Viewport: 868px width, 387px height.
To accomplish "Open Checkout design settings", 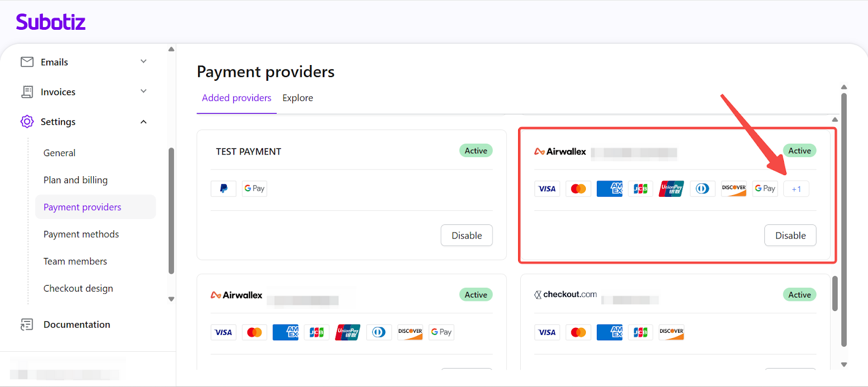I will [78, 288].
